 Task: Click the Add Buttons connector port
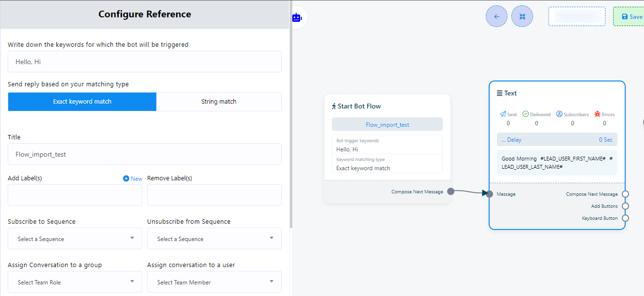tap(625, 206)
